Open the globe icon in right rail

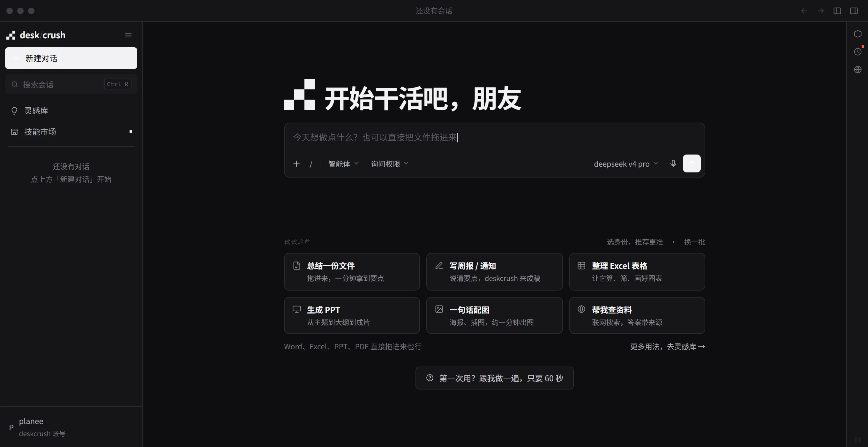857,69
